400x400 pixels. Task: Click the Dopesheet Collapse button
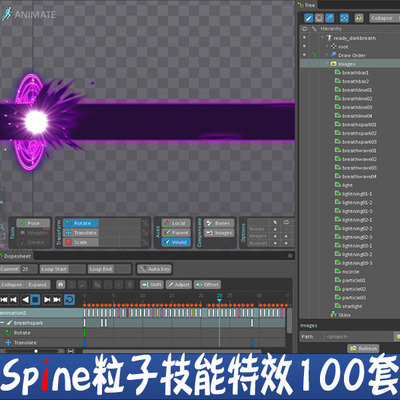click(x=11, y=285)
